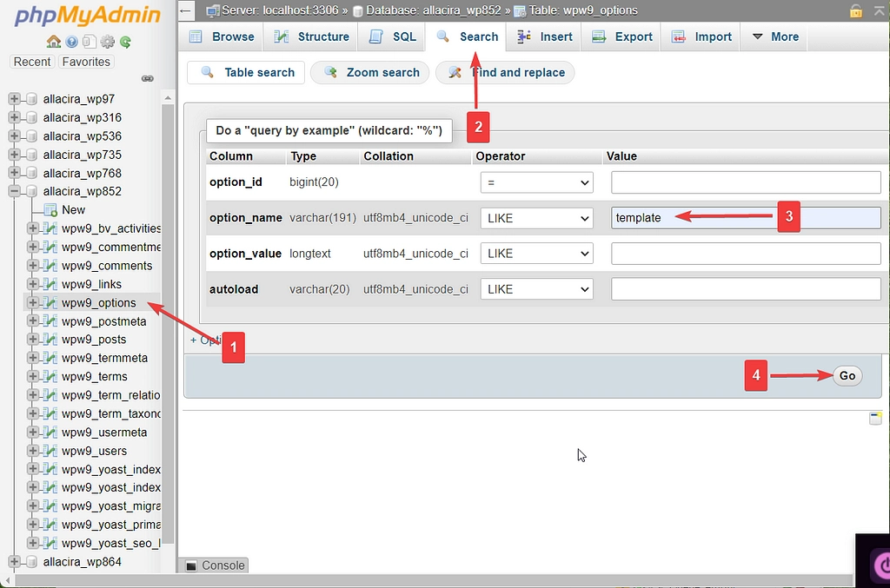This screenshot has width=890, height=588.
Task: Select the wpw9_usermeta table in tree
Action: click(x=104, y=433)
